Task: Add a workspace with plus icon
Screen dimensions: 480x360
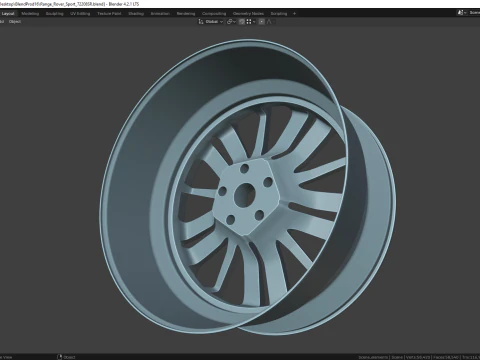Action: pyautogui.click(x=294, y=14)
